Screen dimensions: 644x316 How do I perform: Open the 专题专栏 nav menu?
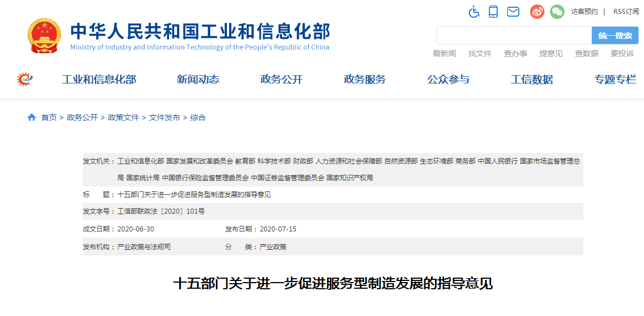click(x=615, y=80)
